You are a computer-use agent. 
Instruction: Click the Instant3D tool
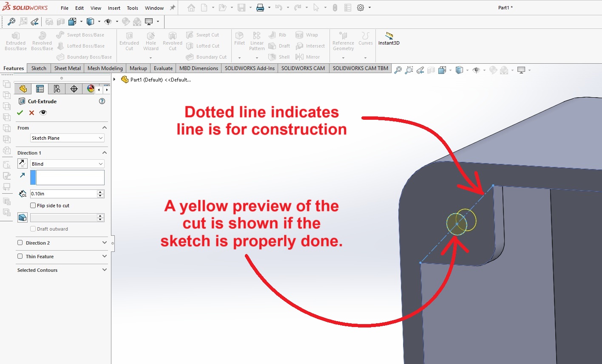pos(389,38)
